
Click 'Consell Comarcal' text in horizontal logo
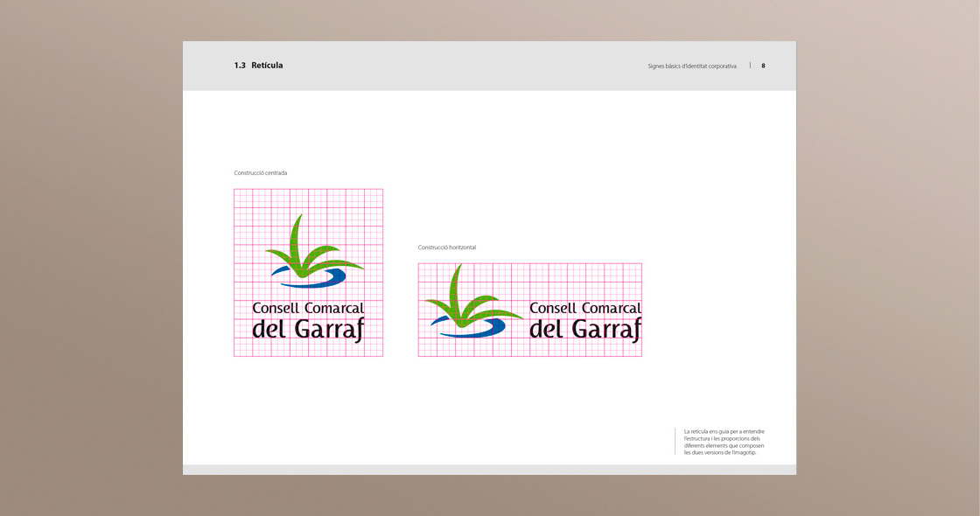tap(585, 308)
